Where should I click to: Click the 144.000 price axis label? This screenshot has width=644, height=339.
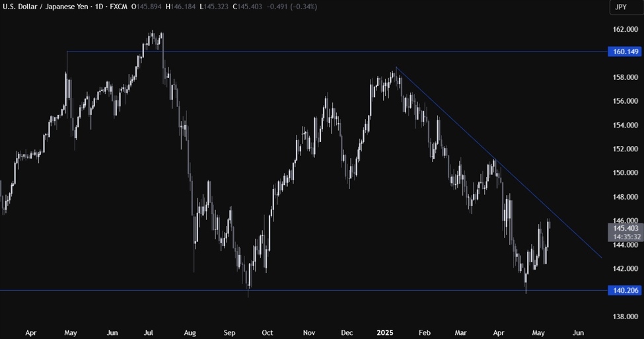[625, 245]
